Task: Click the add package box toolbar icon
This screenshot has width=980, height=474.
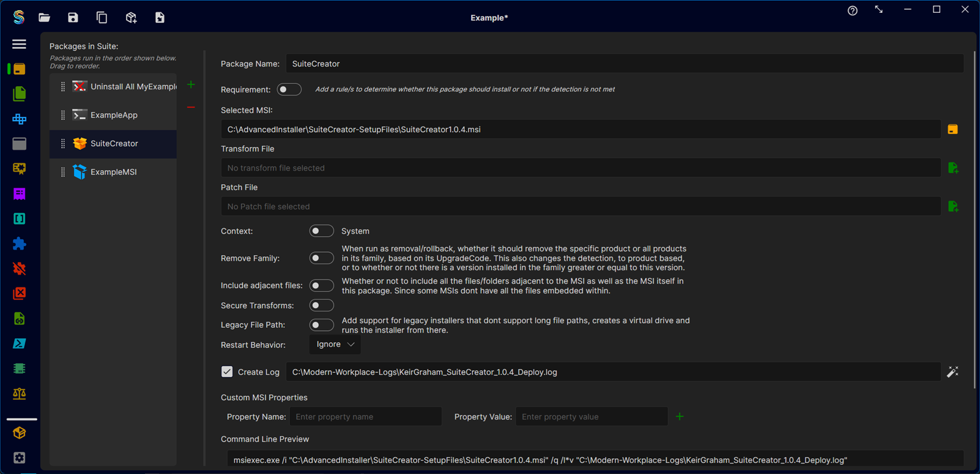Action: 131,18
